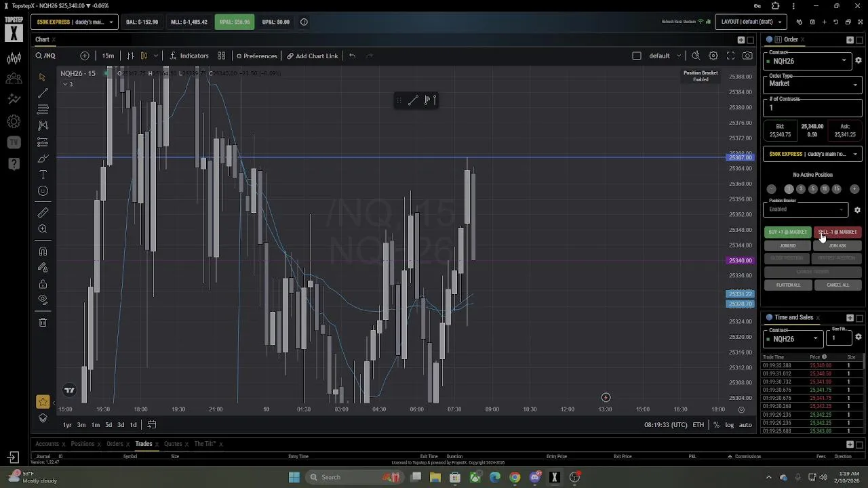Open Position Bracket settings gear

pos(857,209)
